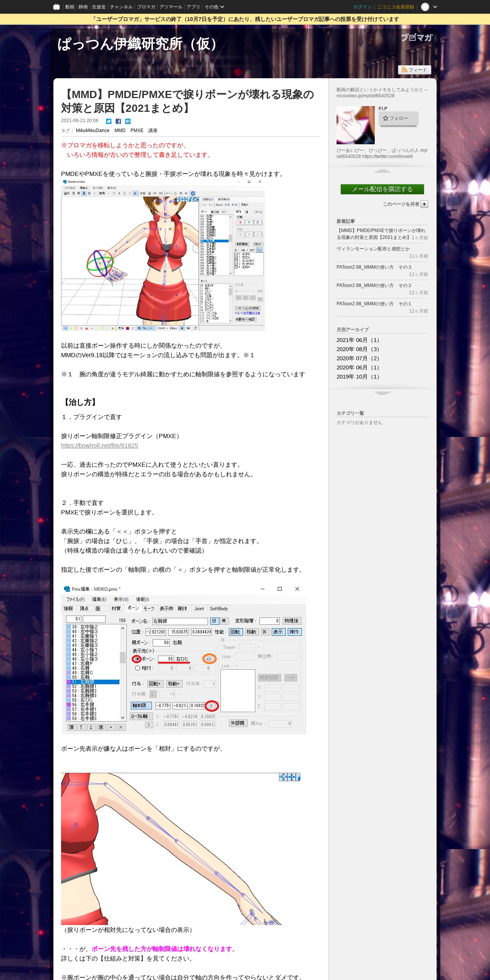Open archive 2021年 06月（1）
Image resolution: width=490 pixels, height=980 pixels.
coord(358,340)
